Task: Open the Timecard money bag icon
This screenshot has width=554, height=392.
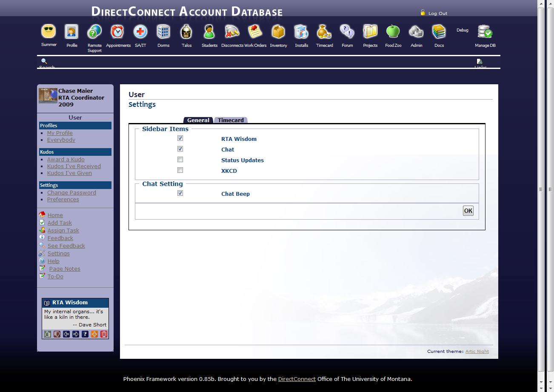Action: pyautogui.click(x=324, y=31)
